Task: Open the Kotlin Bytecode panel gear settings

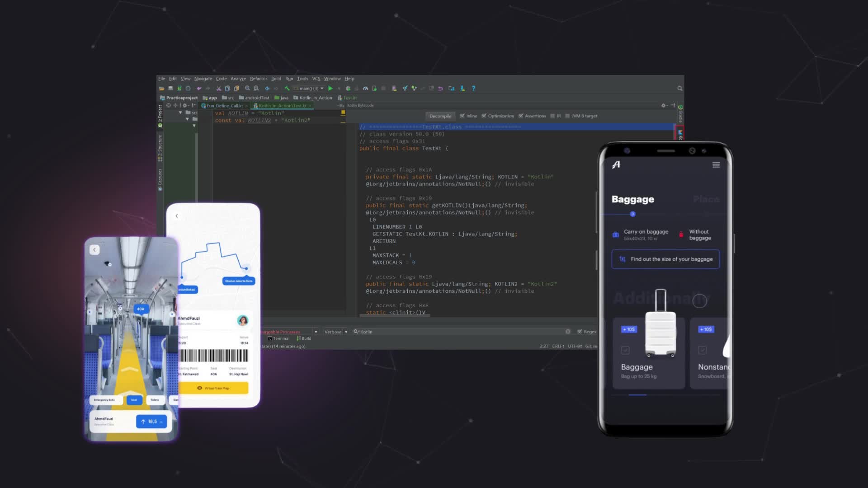Action: tap(664, 105)
